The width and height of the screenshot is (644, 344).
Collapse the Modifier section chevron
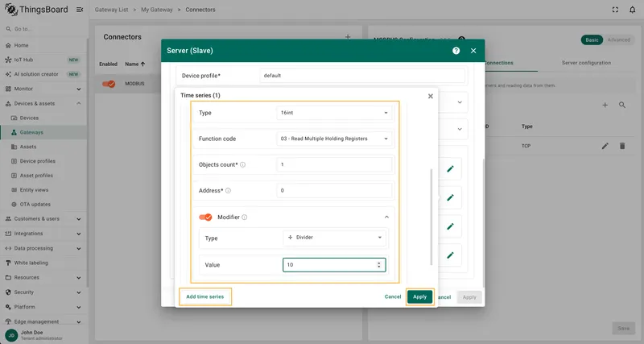tap(386, 217)
